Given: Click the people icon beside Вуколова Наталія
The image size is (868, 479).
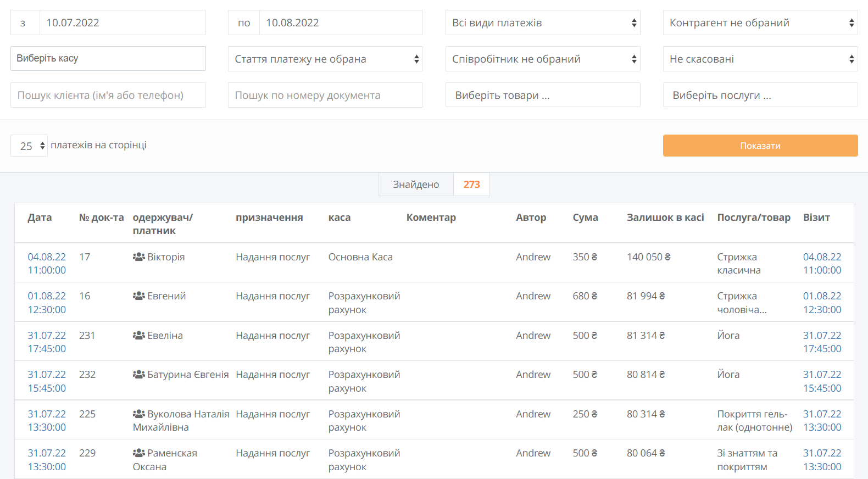Looking at the screenshot, I should (138, 414).
